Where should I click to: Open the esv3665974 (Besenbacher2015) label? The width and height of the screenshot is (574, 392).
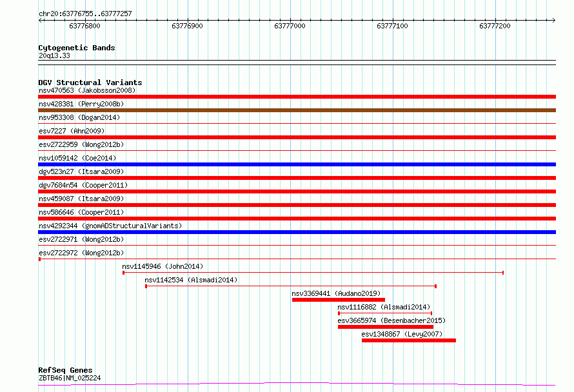[x=391, y=320]
